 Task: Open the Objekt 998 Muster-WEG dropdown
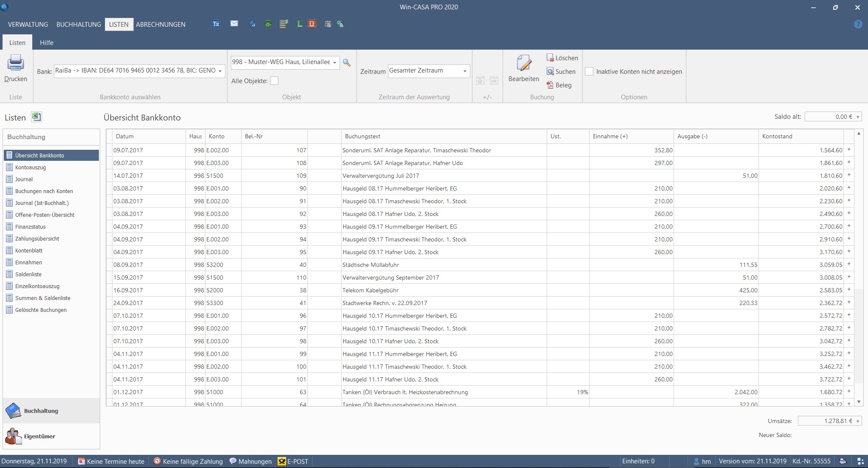pos(334,62)
